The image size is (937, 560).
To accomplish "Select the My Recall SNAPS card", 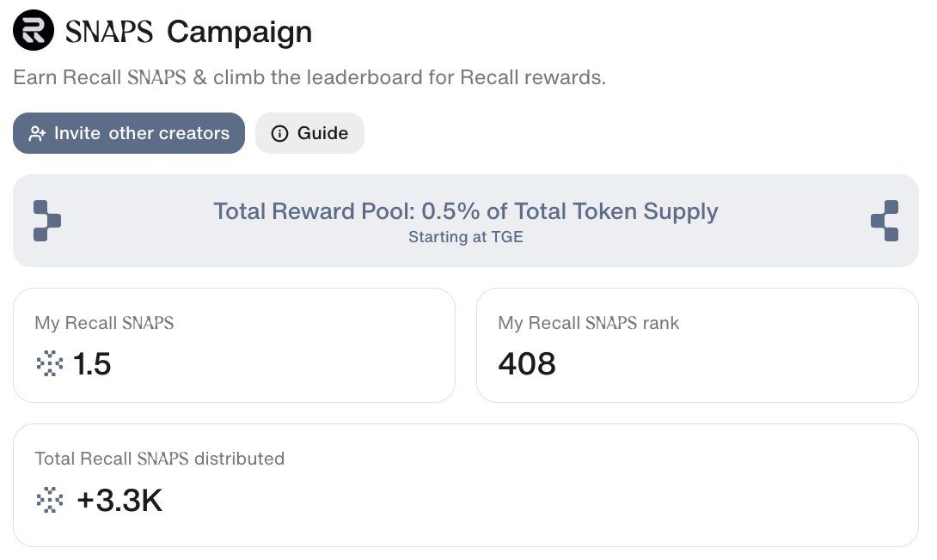I will (x=234, y=345).
